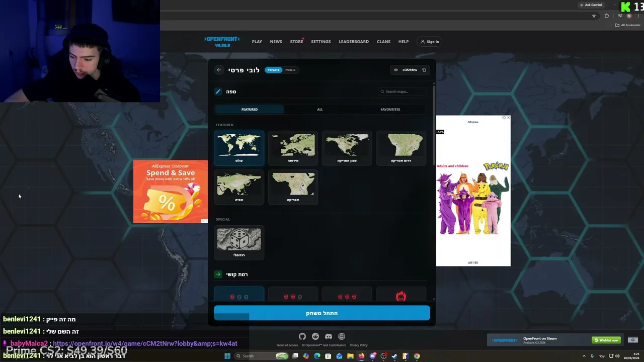Select the All maps tab
This screenshot has height=362, width=644.
click(320, 109)
